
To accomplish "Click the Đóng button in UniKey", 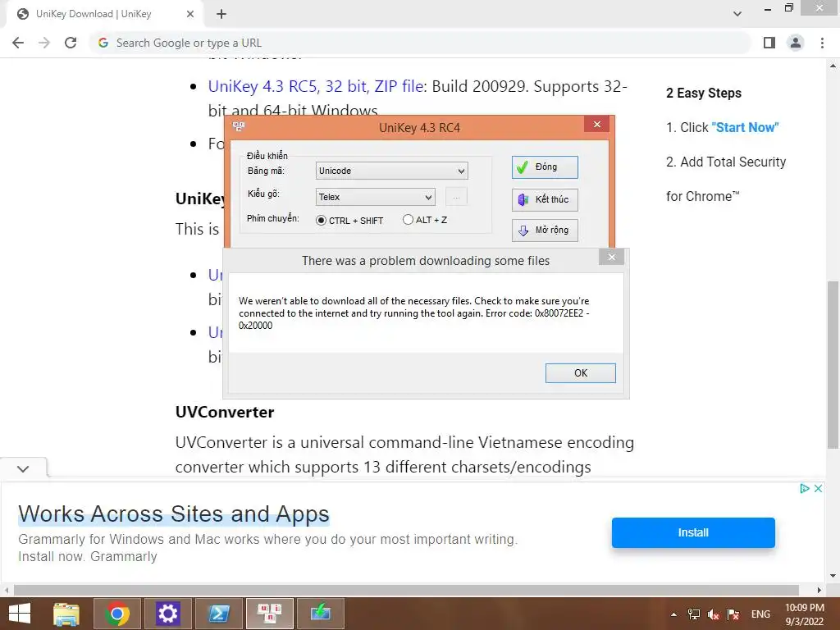I will [545, 167].
